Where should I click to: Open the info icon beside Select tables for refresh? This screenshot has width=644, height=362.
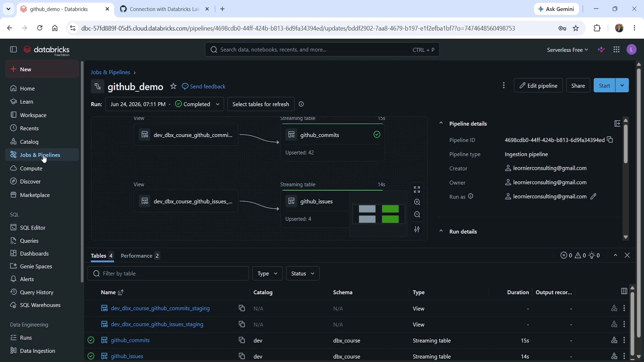[301, 104]
